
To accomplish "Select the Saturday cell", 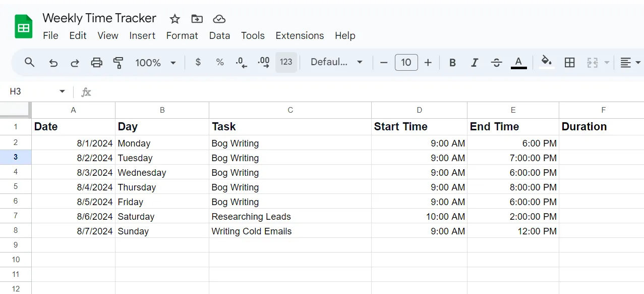I will click(x=162, y=216).
